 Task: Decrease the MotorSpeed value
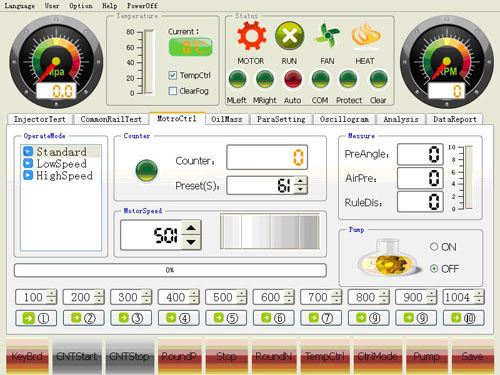click(191, 242)
